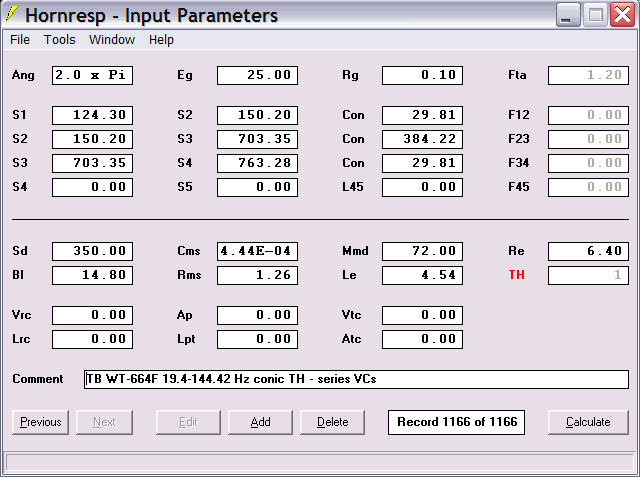Click the Con field showing 384.22

click(x=422, y=139)
